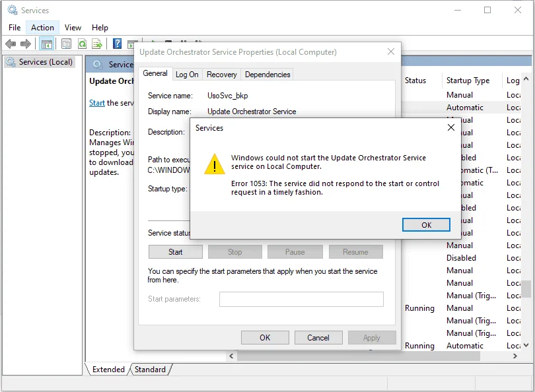Maximize the Services window
The width and height of the screenshot is (535, 392).
(x=487, y=10)
